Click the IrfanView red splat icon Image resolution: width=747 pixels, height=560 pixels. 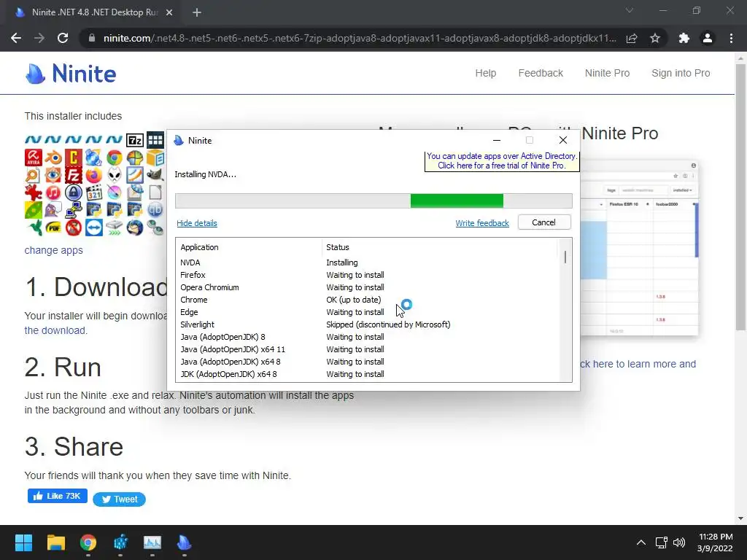click(x=34, y=192)
